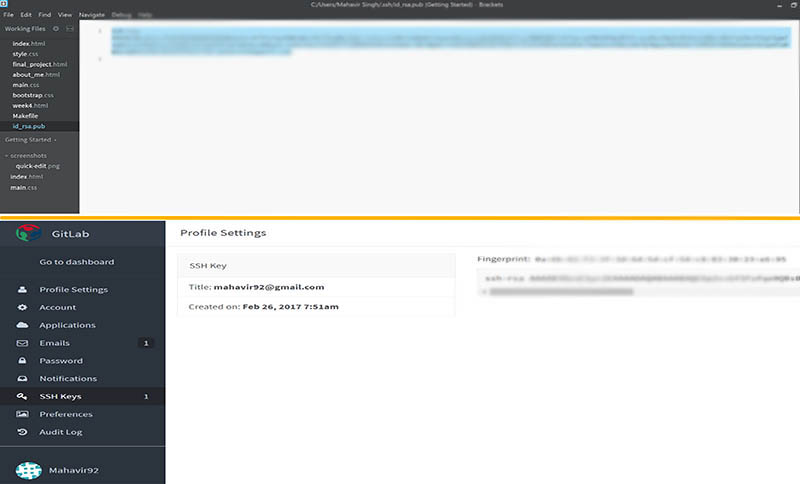The height and width of the screenshot is (484, 800).
Task: Open quick-edit.png in the project tree
Action: (x=38, y=166)
